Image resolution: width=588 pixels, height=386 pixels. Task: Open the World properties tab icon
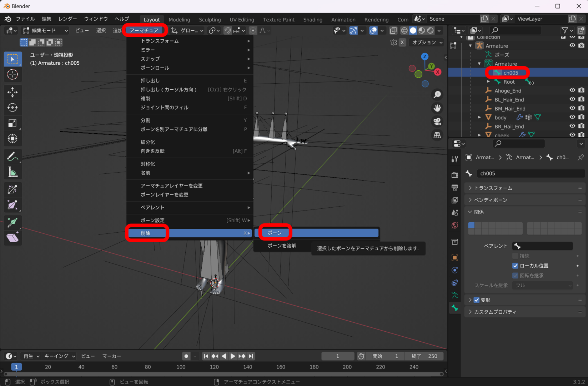coord(454,225)
